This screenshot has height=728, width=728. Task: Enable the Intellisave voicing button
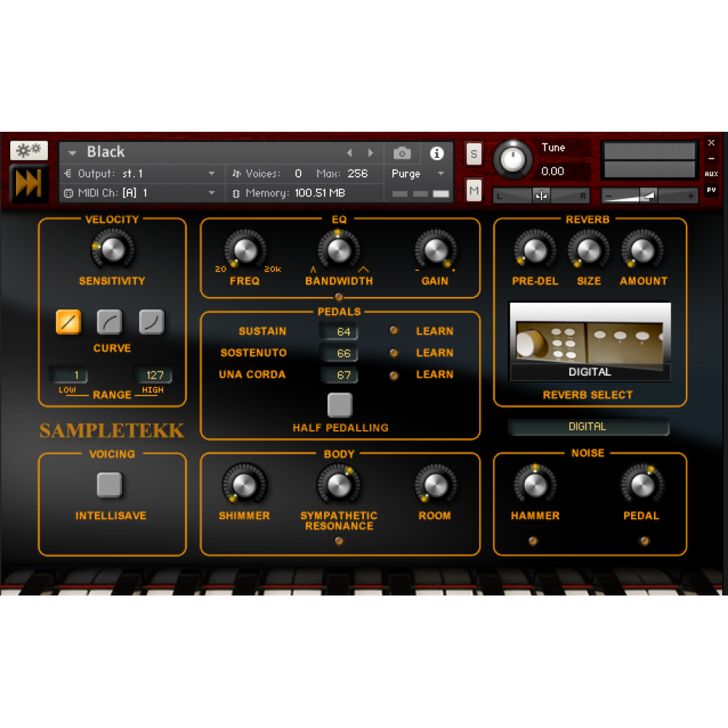pos(110,485)
